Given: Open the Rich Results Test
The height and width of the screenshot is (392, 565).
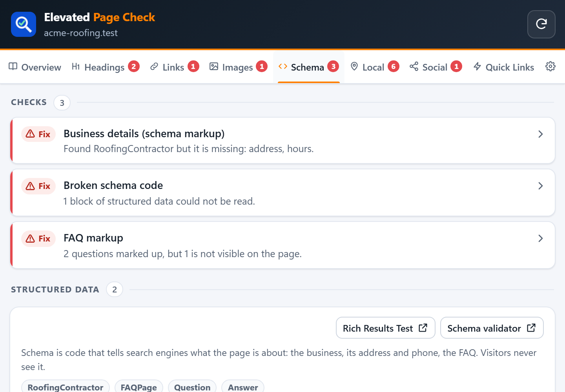Looking at the screenshot, I should pyautogui.click(x=386, y=328).
